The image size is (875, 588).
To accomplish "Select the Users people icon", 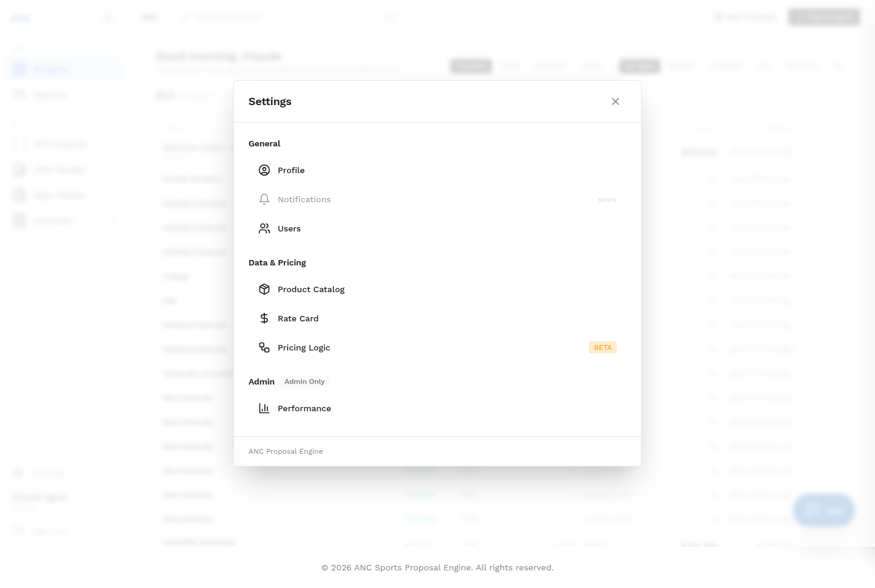I will pos(264,228).
